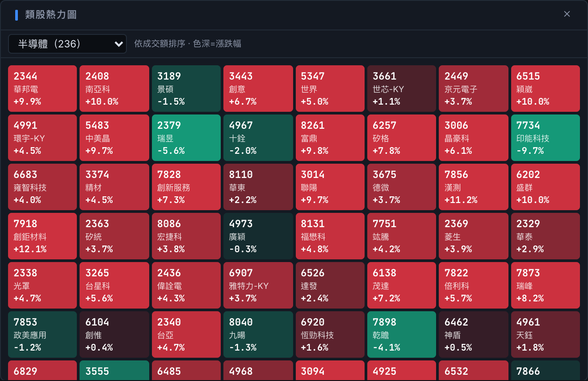Select the 7853 政美應用 tile
588x381 pixels.
[42, 334]
